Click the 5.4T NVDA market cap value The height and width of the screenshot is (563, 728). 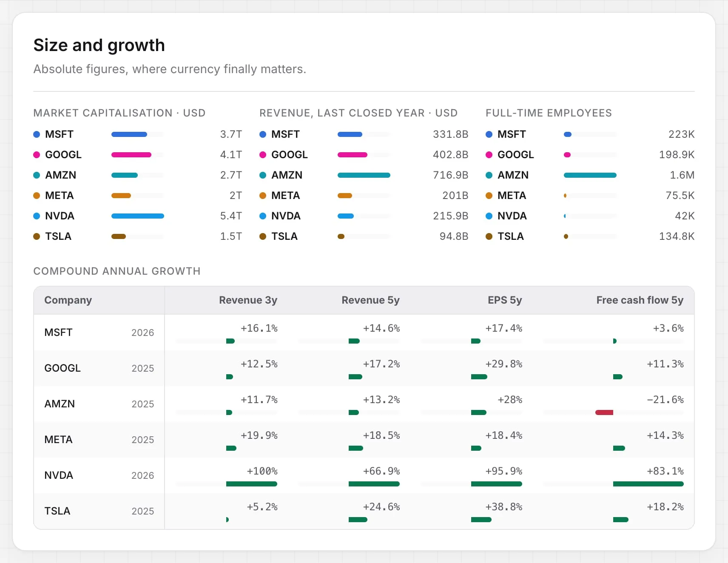[x=231, y=216]
